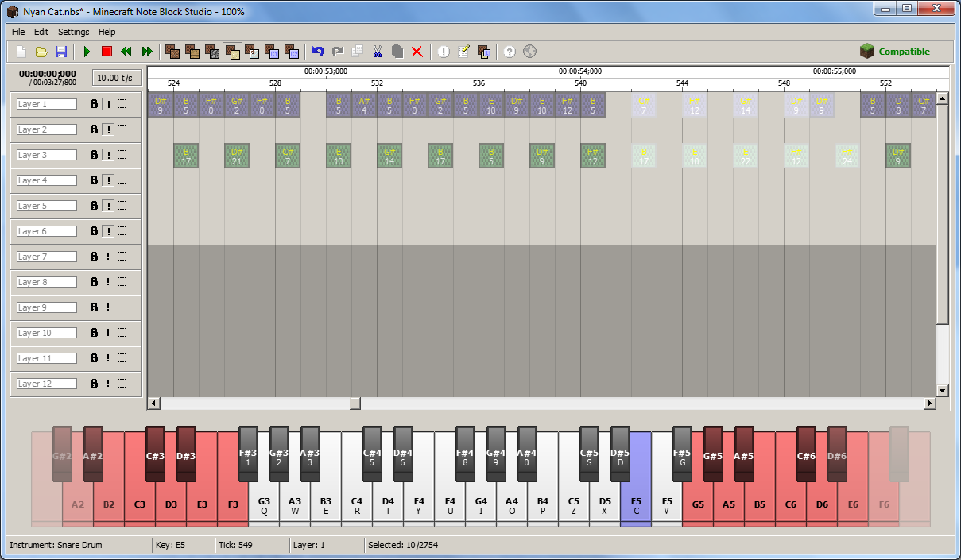Play the G3 white piano key

[x=264, y=502]
